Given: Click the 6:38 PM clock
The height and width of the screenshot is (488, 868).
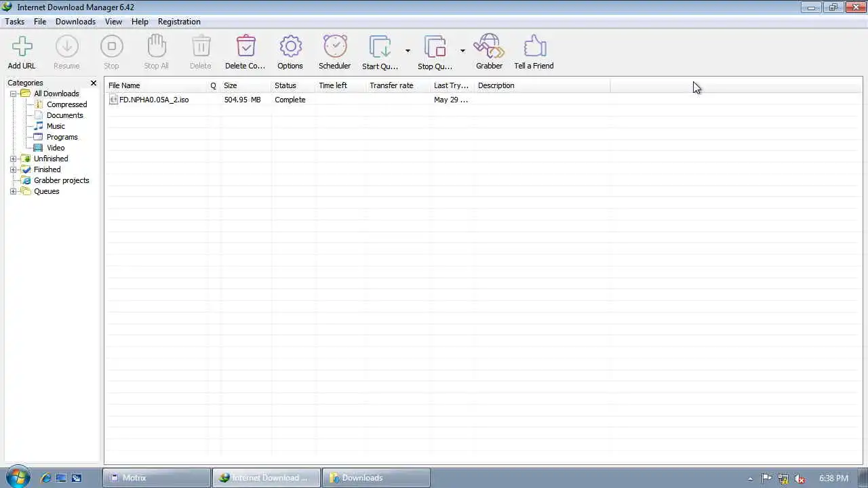Looking at the screenshot, I should tap(833, 478).
